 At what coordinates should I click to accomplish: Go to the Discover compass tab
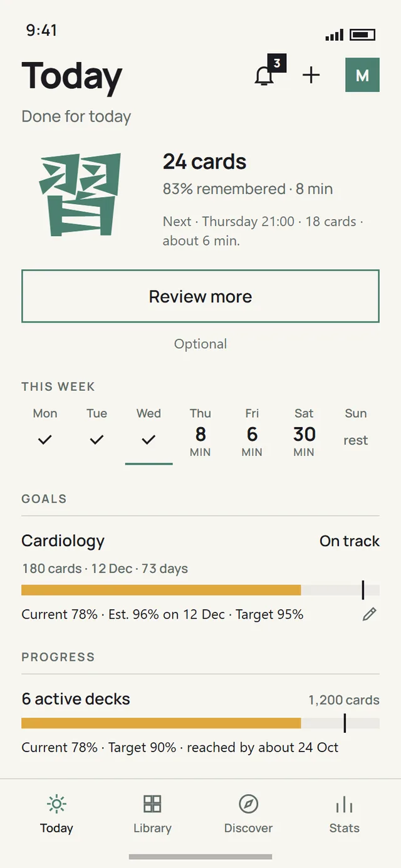[249, 814]
